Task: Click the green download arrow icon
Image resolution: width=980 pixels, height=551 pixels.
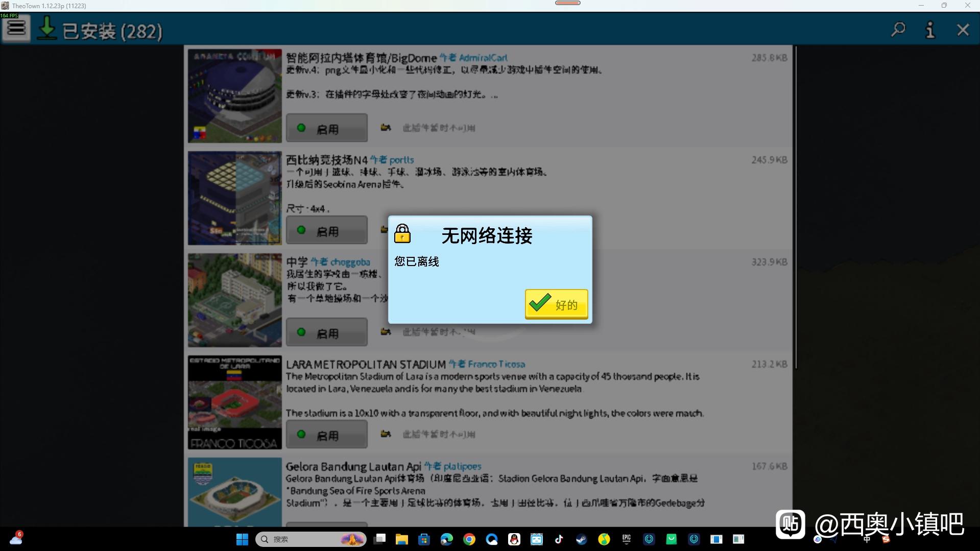Action: (x=47, y=29)
